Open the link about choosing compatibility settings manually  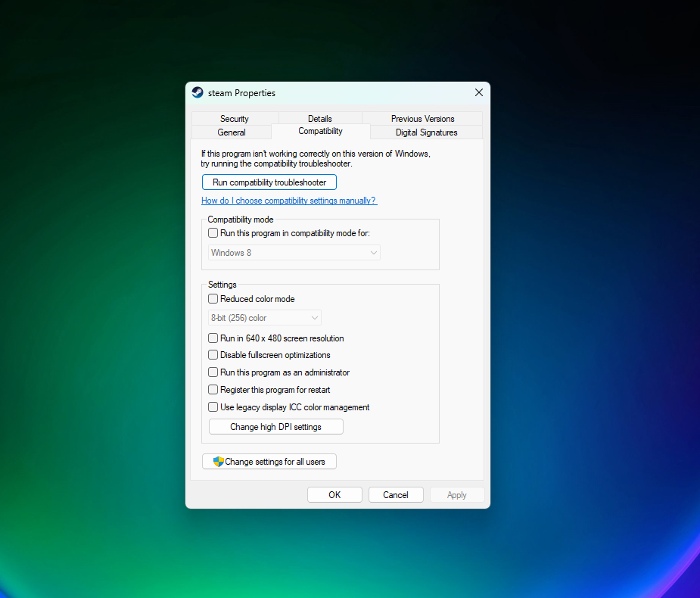click(289, 201)
